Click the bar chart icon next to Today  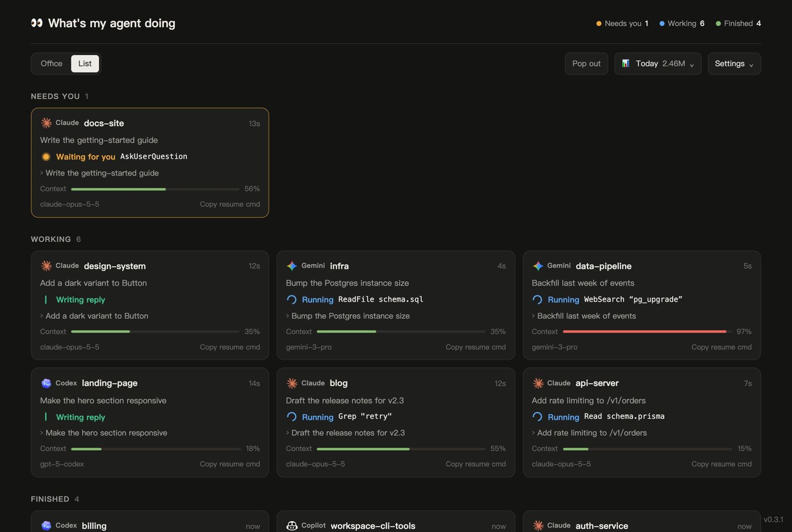tap(626, 63)
